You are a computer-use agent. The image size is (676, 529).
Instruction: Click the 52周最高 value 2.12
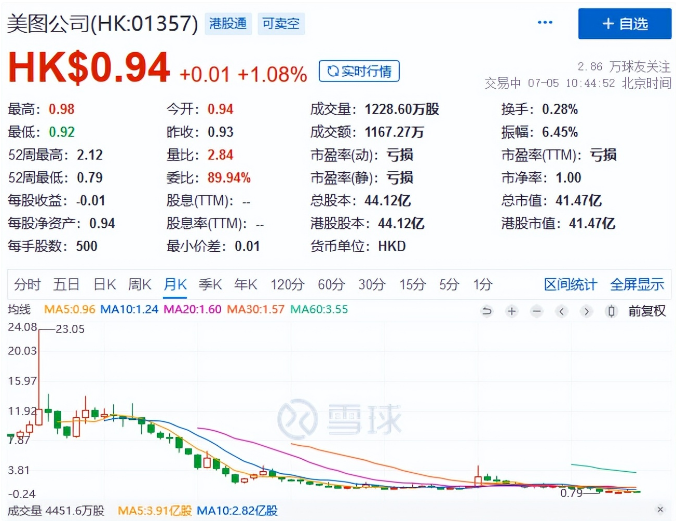pos(90,155)
